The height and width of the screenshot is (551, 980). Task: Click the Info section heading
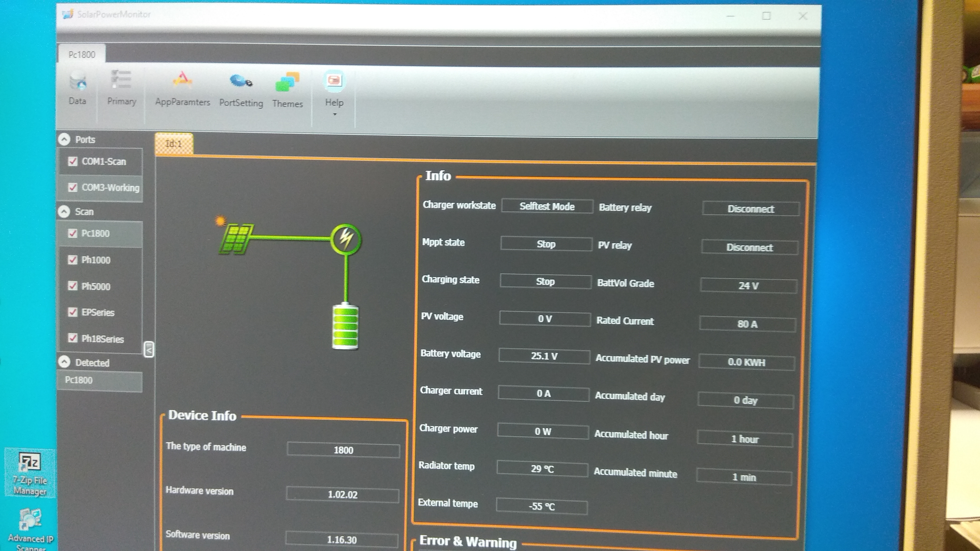point(438,176)
